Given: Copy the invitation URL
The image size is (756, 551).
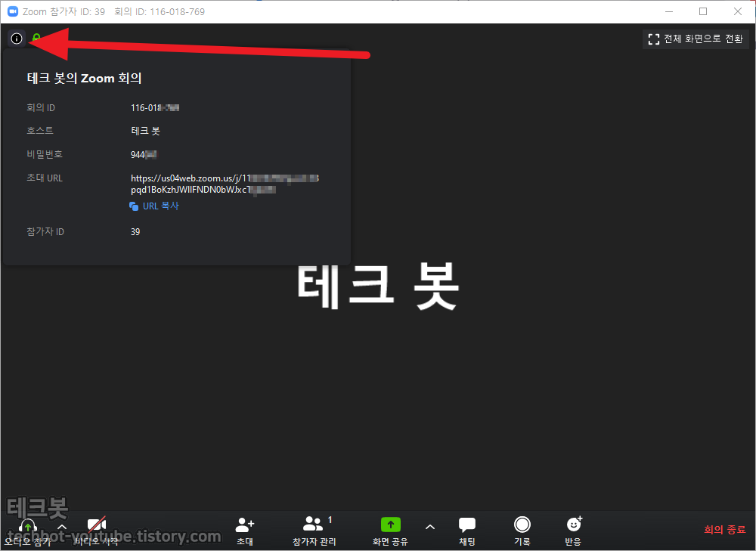Looking at the screenshot, I should click(154, 206).
